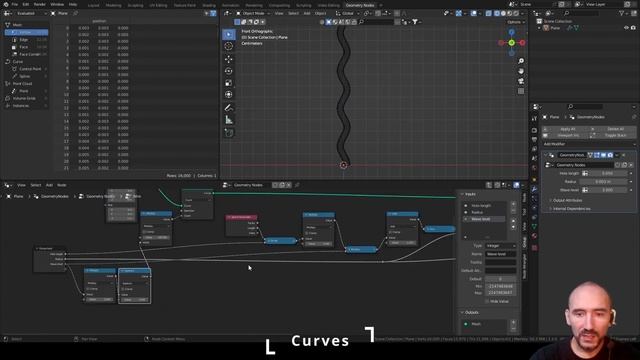The width and height of the screenshot is (640, 360).
Task: Click the parent node tree arrow icon
Action: (x=489, y=185)
